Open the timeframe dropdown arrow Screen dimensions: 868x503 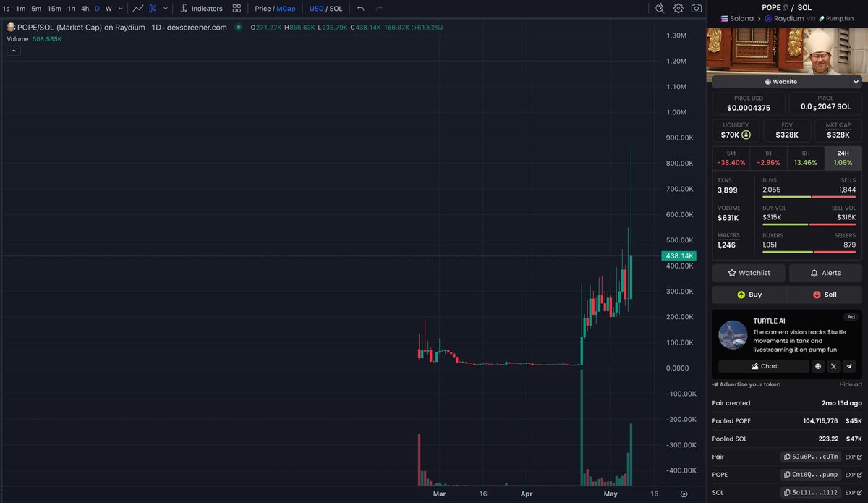[x=120, y=9]
